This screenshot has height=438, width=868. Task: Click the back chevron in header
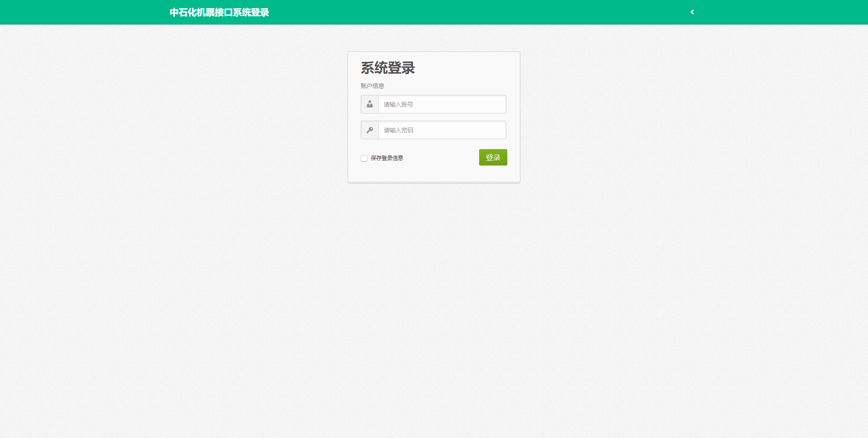point(692,12)
